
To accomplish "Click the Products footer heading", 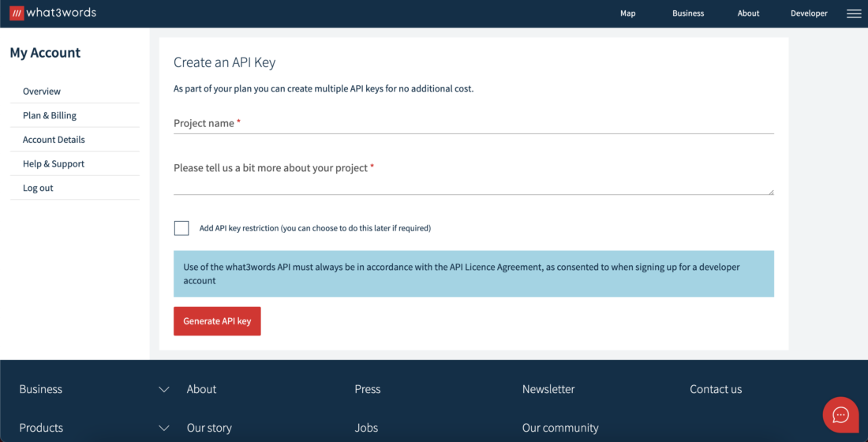I will click(x=41, y=428).
